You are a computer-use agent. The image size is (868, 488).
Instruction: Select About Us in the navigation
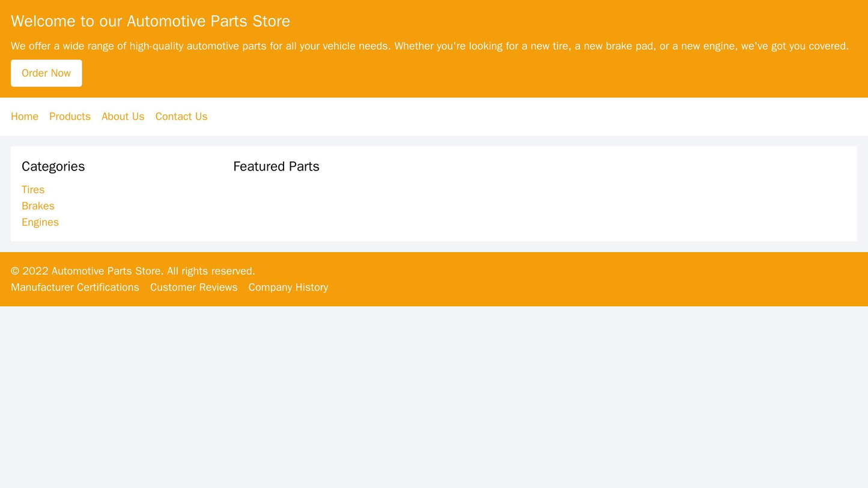coord(123,116)
